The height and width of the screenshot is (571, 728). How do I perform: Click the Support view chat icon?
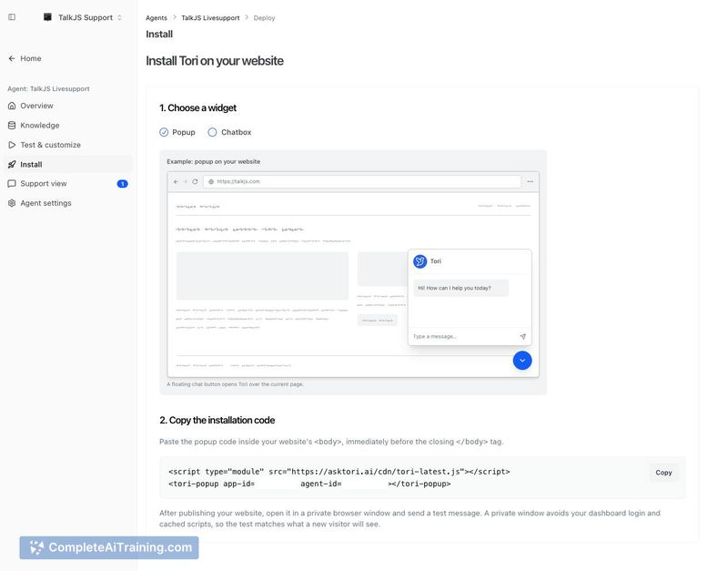[x=12, y=184]
